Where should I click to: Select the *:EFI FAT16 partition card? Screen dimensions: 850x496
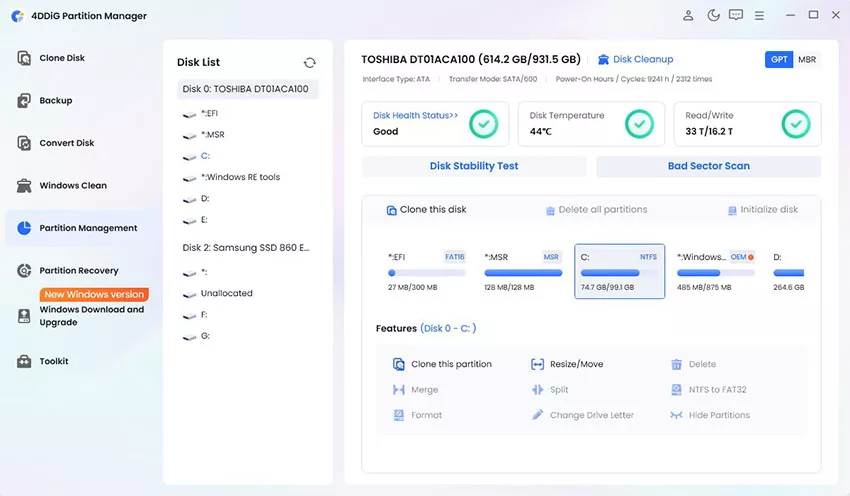[426, 271]
